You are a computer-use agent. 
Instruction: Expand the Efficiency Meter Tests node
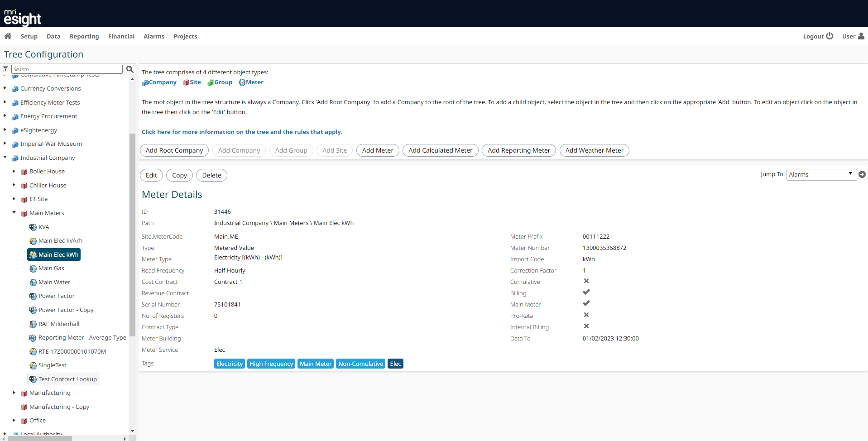(5, 102)
